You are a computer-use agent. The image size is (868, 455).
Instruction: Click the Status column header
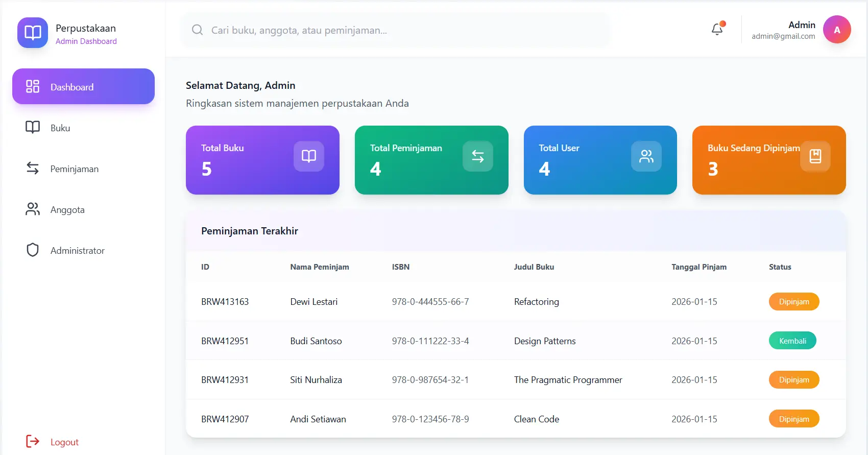pyautogui.click(x=780, y=267)
